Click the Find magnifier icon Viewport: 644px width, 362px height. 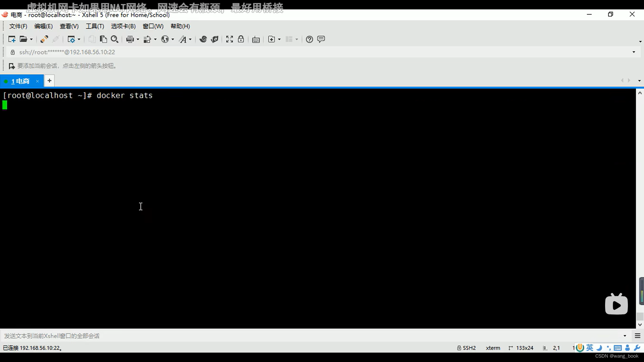(115, 39)
